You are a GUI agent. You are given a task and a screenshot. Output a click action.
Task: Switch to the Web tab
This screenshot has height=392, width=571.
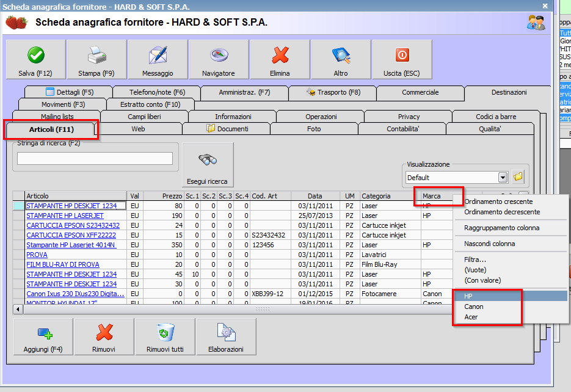(x=138, y=129)
